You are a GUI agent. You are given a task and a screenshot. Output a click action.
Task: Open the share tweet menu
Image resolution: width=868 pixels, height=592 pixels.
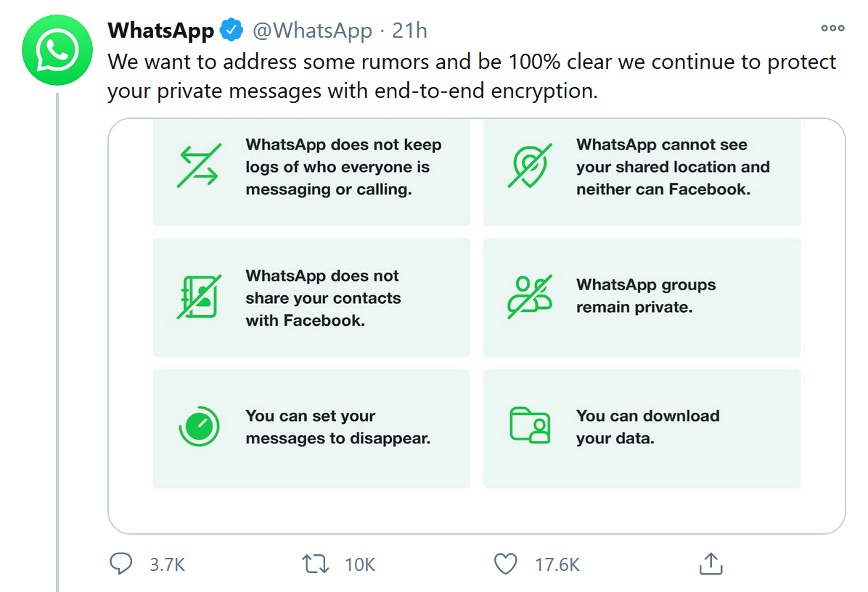(711, 564)
